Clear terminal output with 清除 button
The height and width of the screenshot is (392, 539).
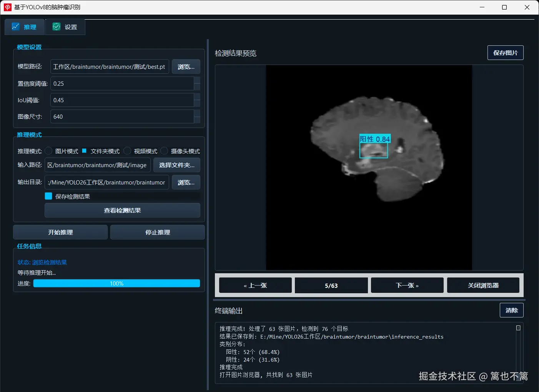[x=511, y=310]
